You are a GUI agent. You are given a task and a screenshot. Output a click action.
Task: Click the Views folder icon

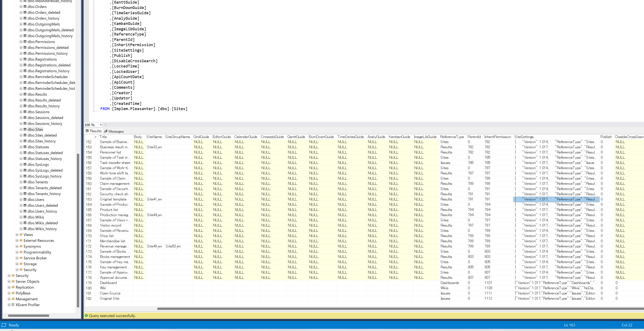pos(21,235)
